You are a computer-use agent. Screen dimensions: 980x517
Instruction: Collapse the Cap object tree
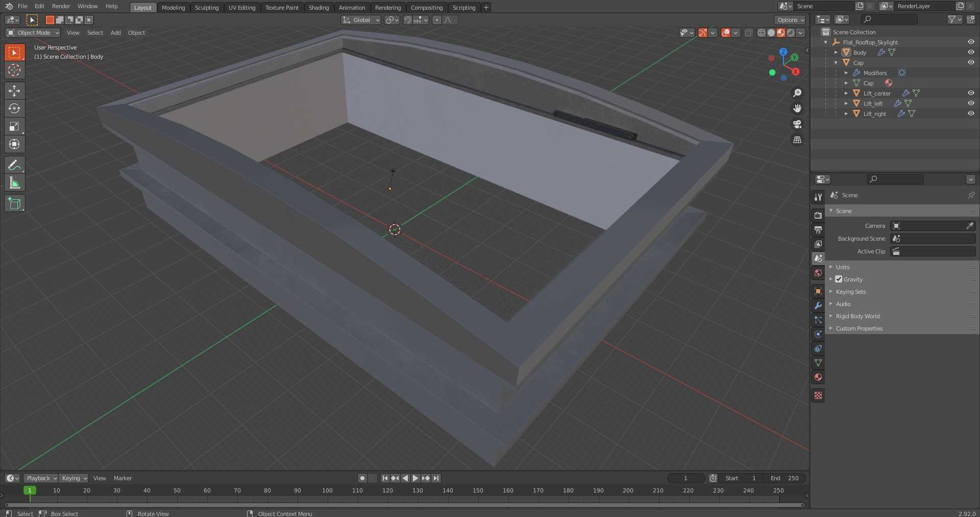pos(836,62)
